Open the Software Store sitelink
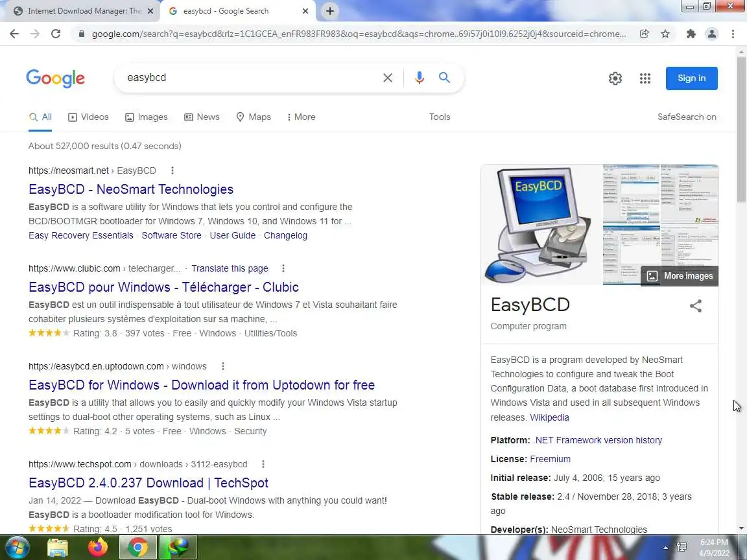This screenshot has width=747, height=560. 171,235
